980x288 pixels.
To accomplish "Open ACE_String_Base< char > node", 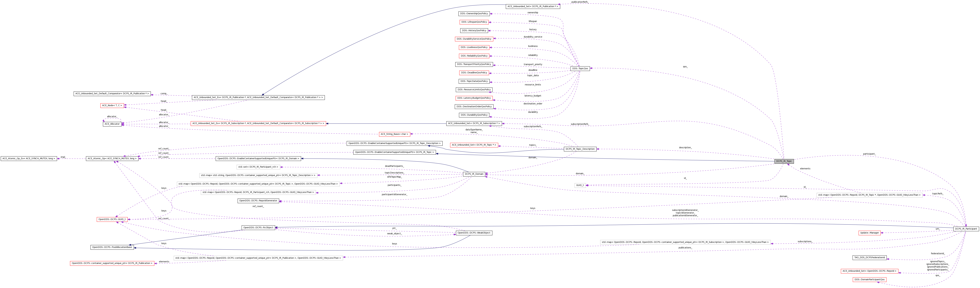I will pos(395,134).
